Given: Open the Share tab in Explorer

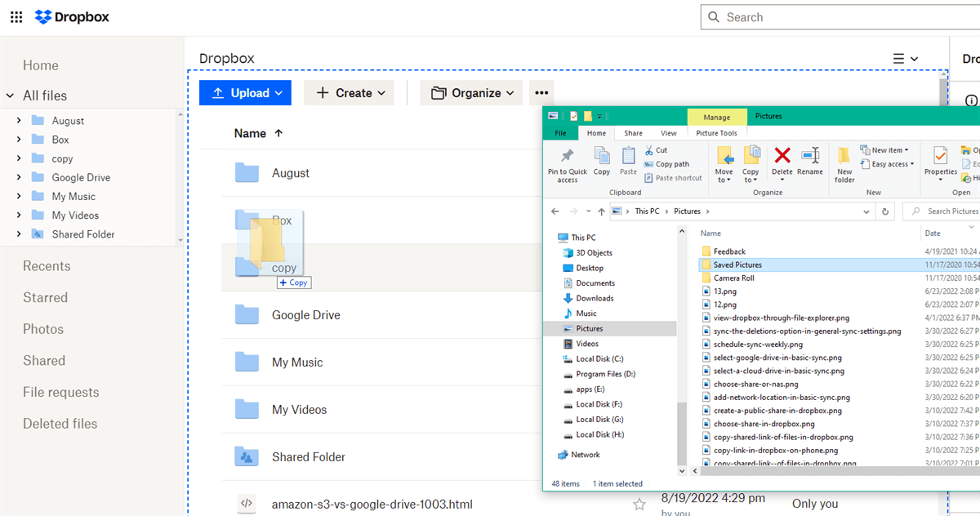Looking at the screenshot, I should coord(633,133).
